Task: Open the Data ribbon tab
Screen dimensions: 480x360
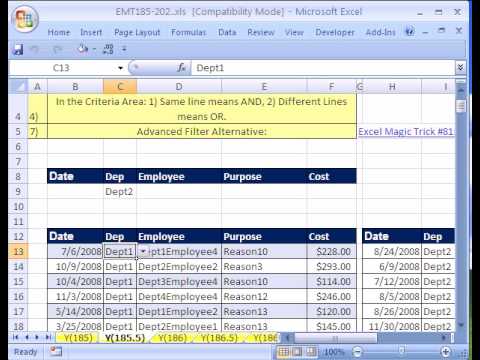Action: coord(227,32)
